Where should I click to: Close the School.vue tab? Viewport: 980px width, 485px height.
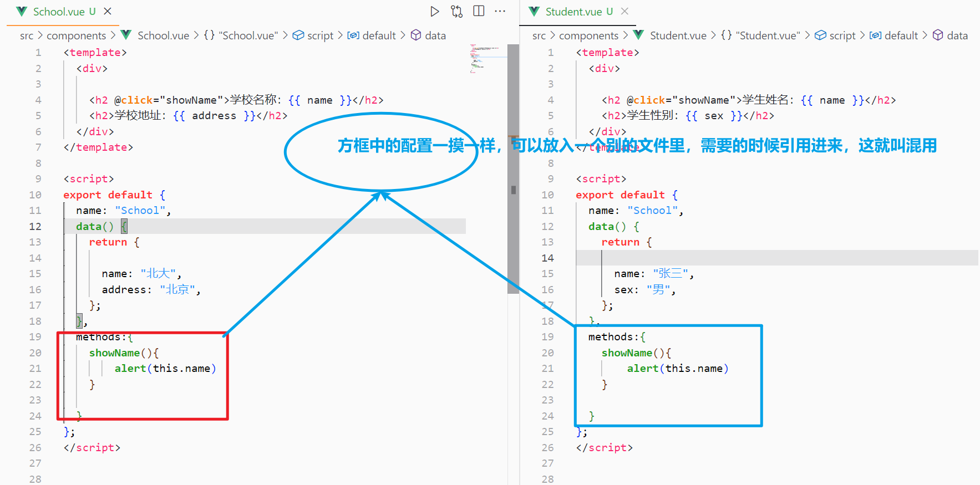(x=108, y=11)
